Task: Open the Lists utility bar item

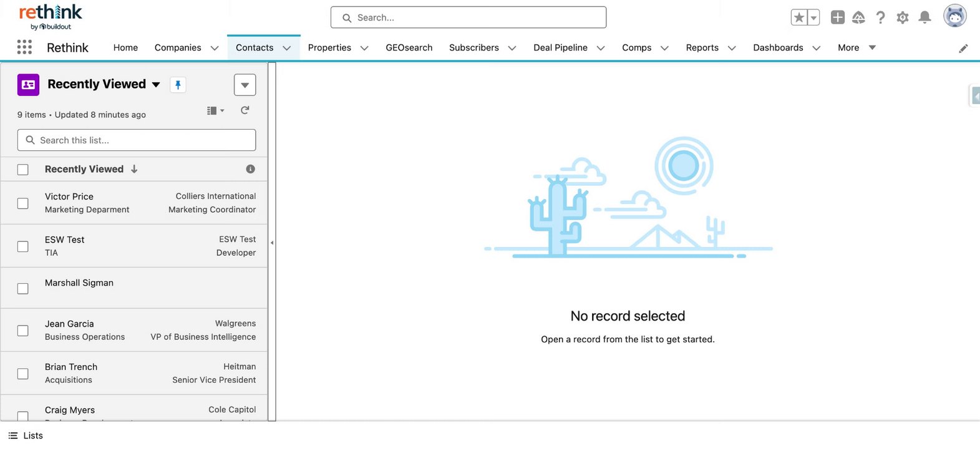Action: [26, 435]
